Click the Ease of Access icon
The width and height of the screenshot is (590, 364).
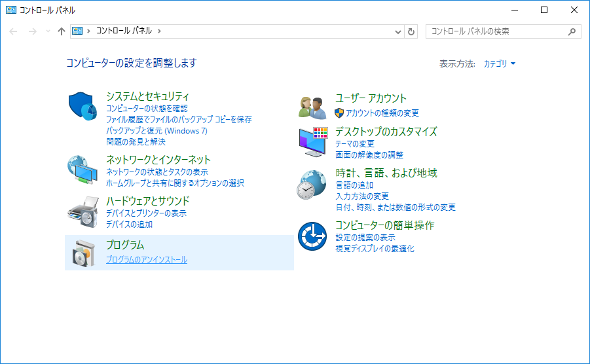pos(312,236)
